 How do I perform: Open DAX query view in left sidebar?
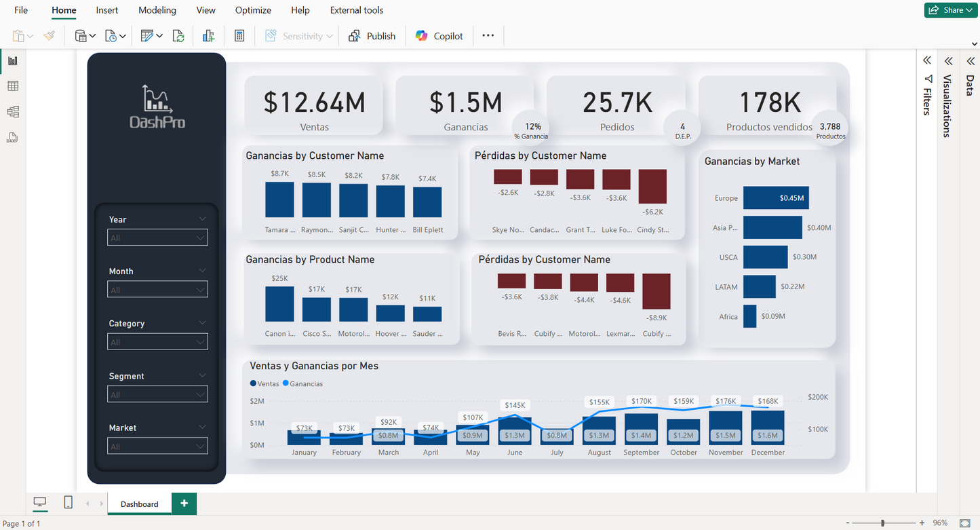pyautogui.click(x=12, y=138)
